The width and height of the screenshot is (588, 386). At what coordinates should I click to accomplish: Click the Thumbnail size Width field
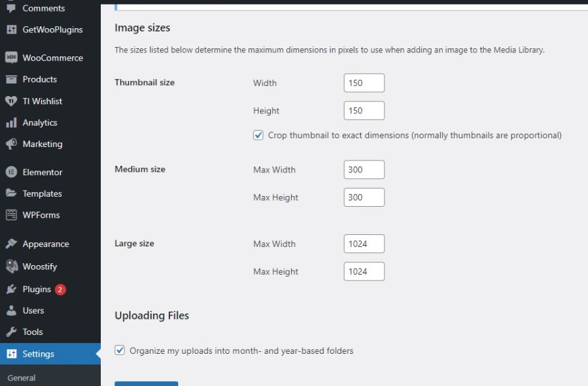pos(364,83)
